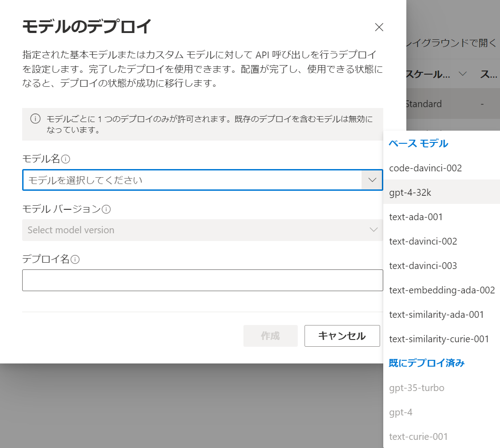Click the スケール column sort chevron in background
The image size is (500, 448).
[x=462, y=74]
